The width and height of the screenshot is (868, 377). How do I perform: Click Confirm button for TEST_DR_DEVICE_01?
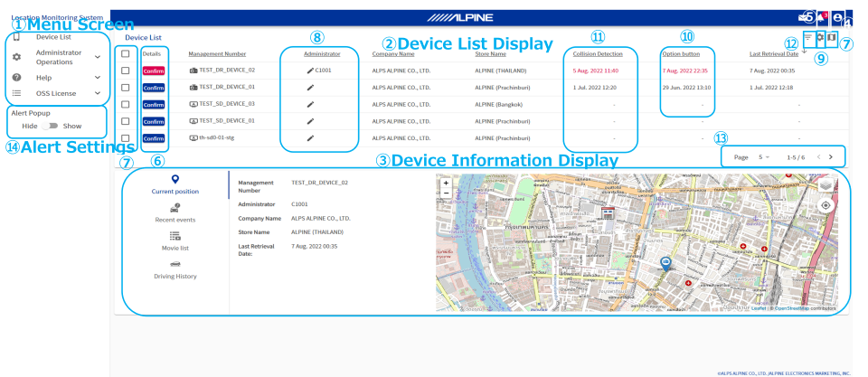154,88
